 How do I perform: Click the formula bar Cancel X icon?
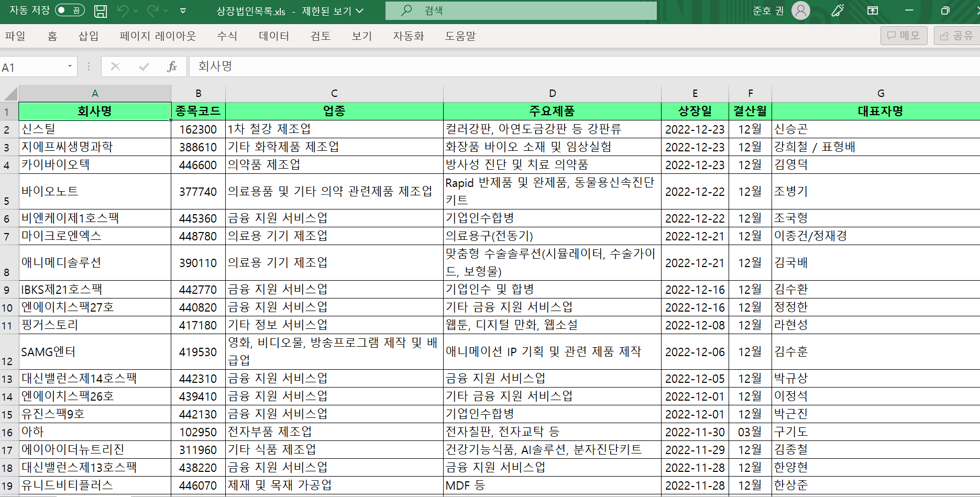(116, 67)
